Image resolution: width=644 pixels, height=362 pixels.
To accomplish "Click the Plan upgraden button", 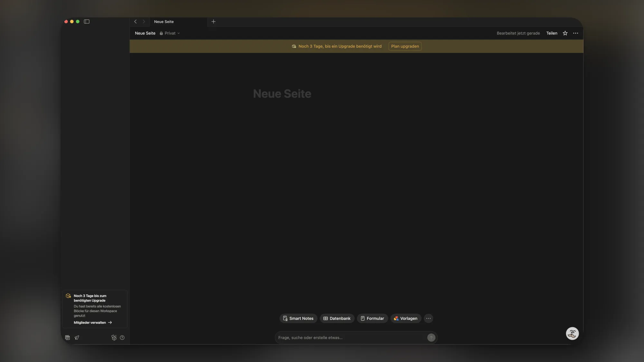I will click(x=405, y=46).
